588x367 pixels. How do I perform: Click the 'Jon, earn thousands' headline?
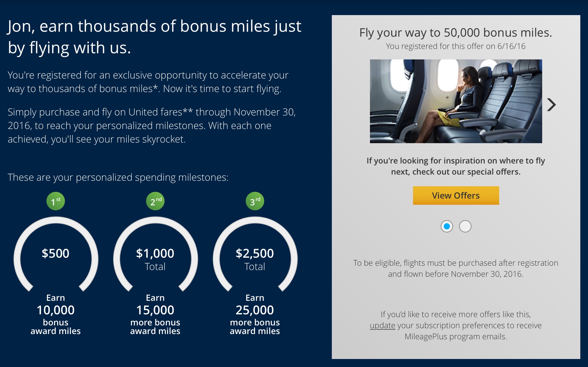(x=154, y=37)
